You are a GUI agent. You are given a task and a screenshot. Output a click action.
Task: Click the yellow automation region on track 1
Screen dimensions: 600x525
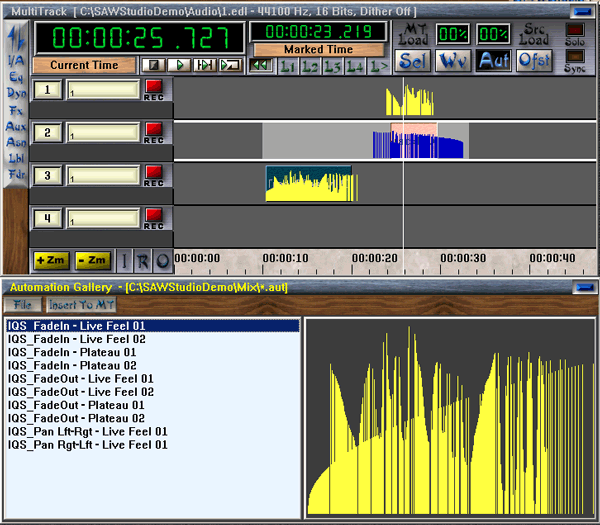[x=410, y=100]
